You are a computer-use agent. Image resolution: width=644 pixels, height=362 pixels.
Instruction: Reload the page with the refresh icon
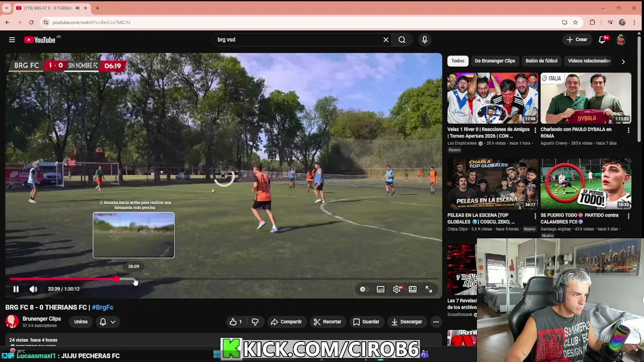[31, 22]
